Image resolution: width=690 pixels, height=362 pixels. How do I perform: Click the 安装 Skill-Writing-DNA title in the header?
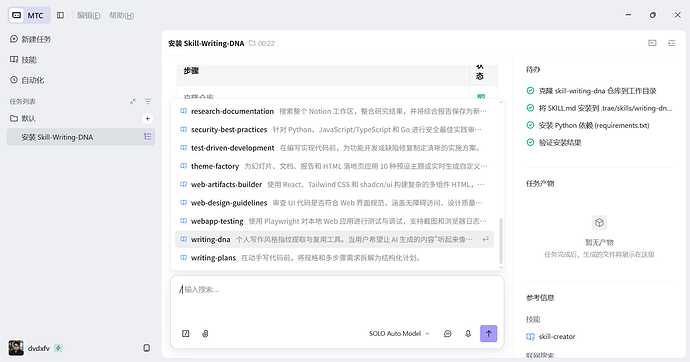pyautogui.click(x=206, y=43)
